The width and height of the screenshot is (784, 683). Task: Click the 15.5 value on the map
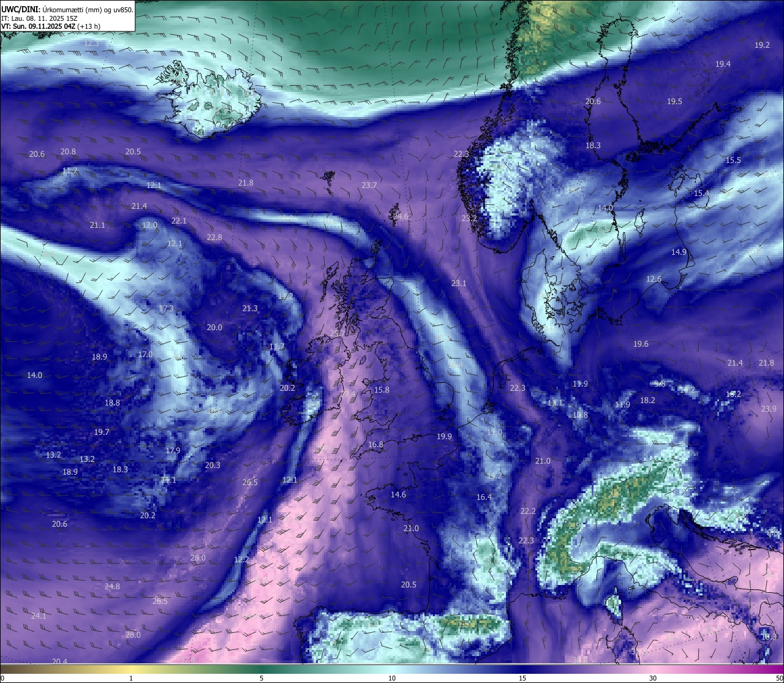pos(733,160)
